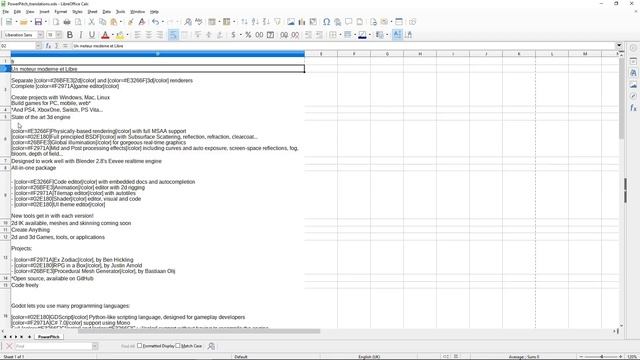The width and height of the screenshot is (640, 360).
Task: Open the Function Wizard fx icon
Action: click(x=48, y=46)
